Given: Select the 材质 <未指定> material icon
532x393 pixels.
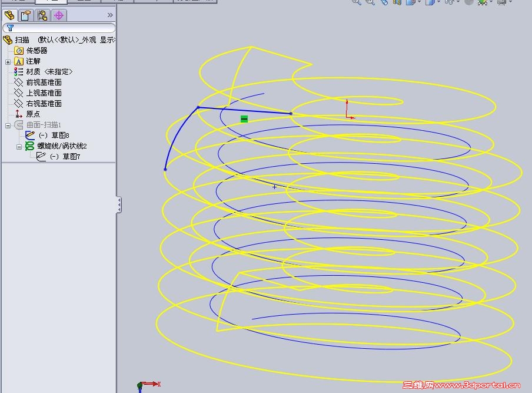Looking at the screenshot, I should tap(18, 72).
